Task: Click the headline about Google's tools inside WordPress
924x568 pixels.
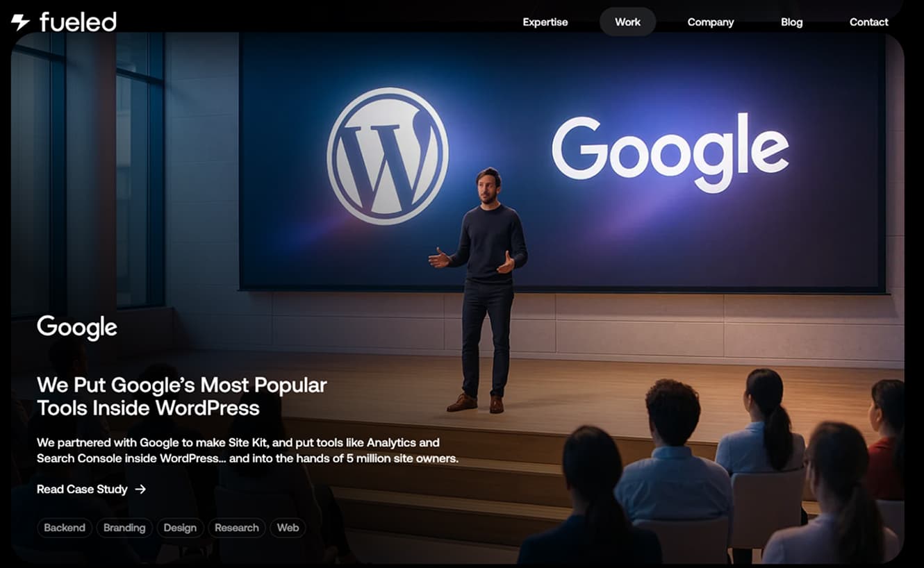Action: [x=181, y=396]
